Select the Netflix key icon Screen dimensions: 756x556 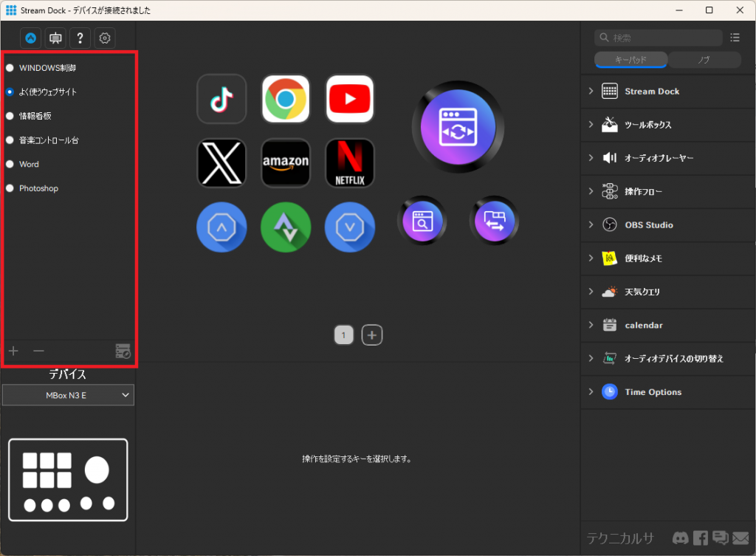click(350, 163)
